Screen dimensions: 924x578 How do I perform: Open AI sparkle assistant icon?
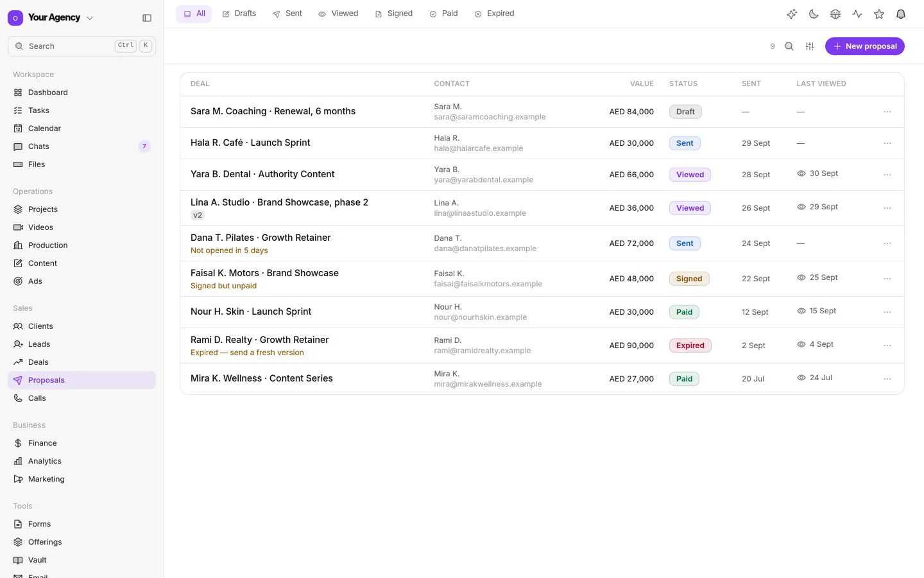tap(792, 14)
